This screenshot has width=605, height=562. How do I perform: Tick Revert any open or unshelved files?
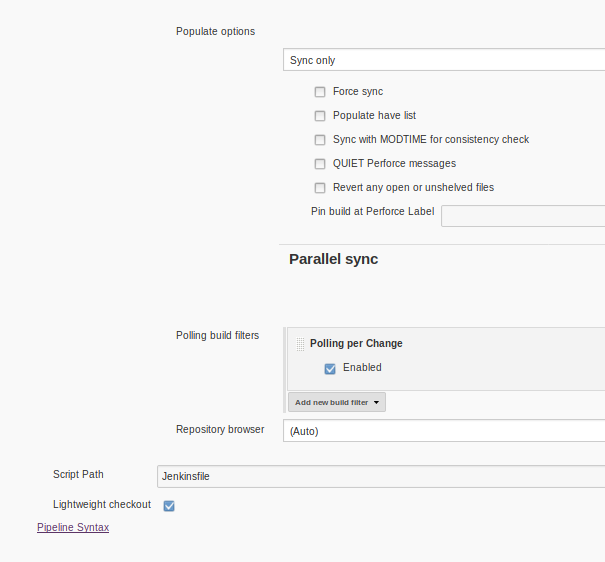320,188
